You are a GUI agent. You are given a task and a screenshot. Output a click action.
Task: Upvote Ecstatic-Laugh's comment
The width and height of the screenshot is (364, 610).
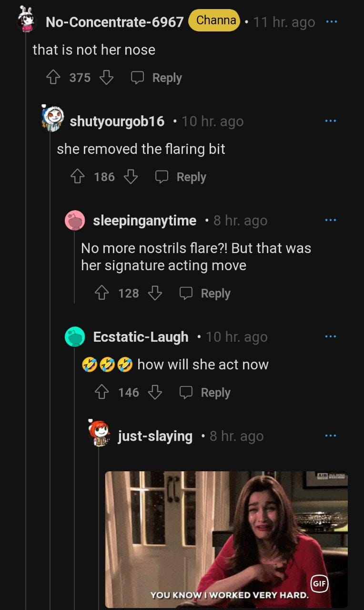point(102,392)
